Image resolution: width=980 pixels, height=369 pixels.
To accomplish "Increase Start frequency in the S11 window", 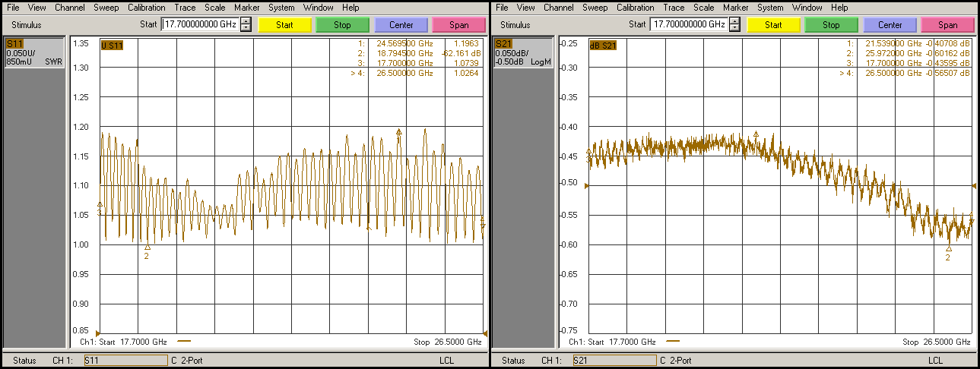I will click(x=246, y=20).
